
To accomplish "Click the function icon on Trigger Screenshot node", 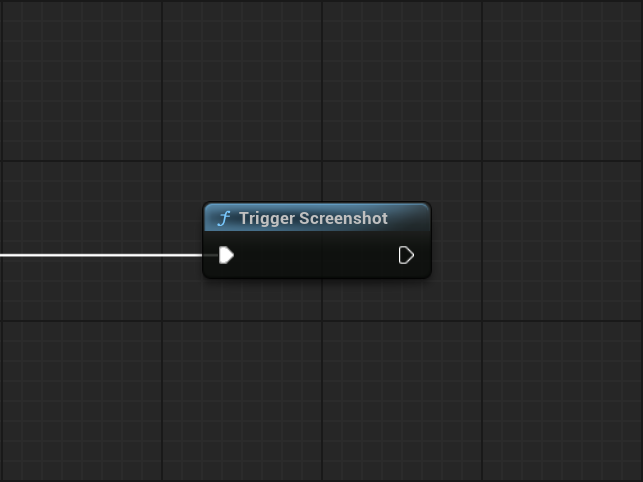I will pos(224,218).
